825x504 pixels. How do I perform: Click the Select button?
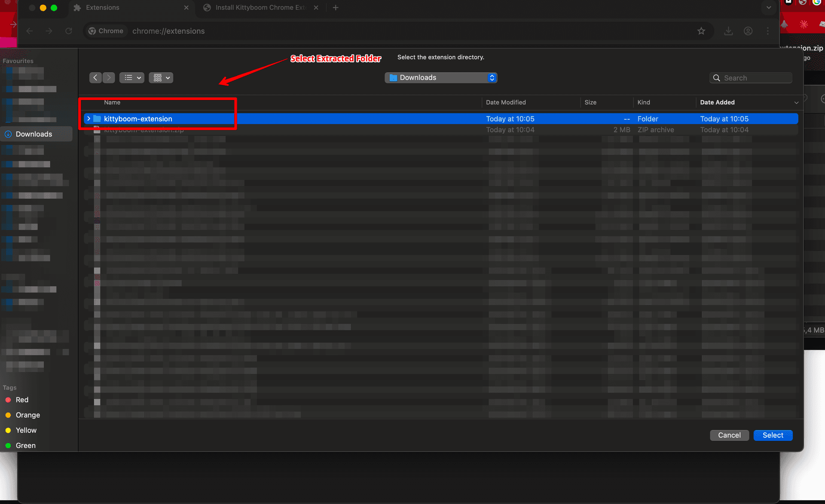coord(773,435)
